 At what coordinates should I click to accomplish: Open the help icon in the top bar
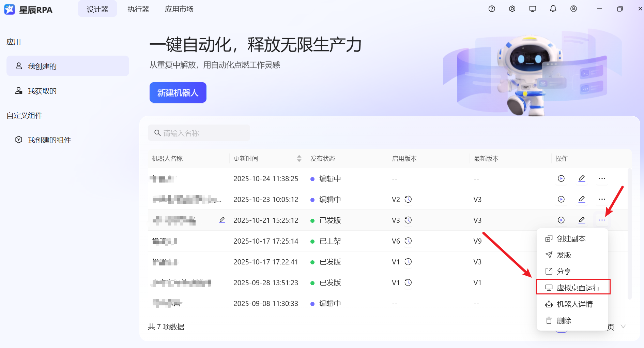click(x=492, y=9)
